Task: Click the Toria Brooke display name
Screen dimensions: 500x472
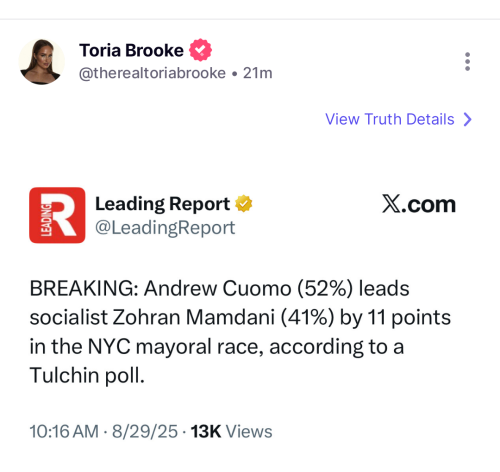Action: point(131,50)
